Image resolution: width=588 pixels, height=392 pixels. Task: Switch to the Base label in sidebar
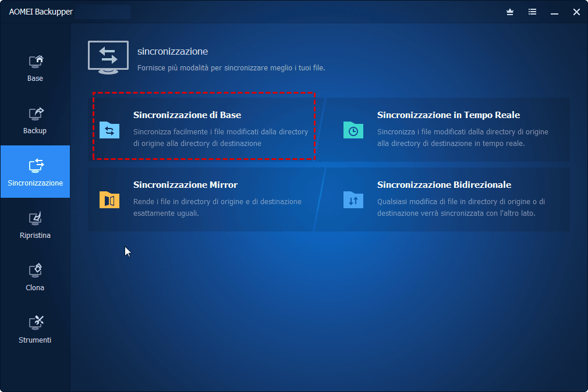[35, 79]
